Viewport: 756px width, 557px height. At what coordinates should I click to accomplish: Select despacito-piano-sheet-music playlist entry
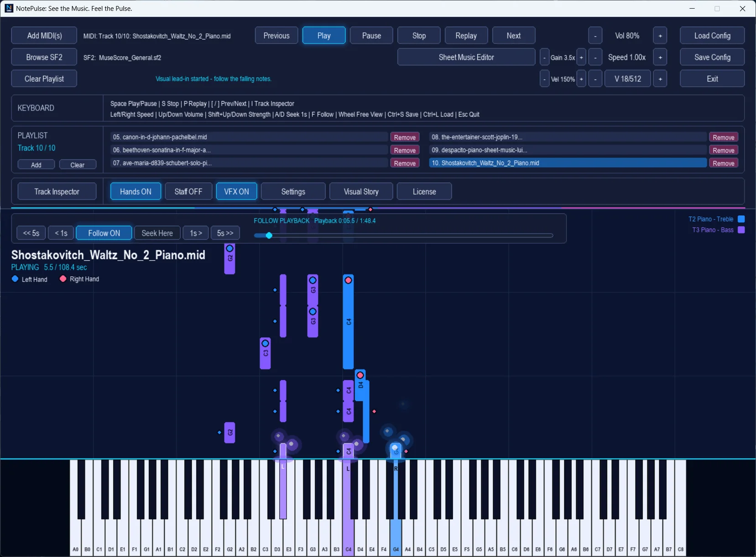pyautogui.click(x=568, y=150)
